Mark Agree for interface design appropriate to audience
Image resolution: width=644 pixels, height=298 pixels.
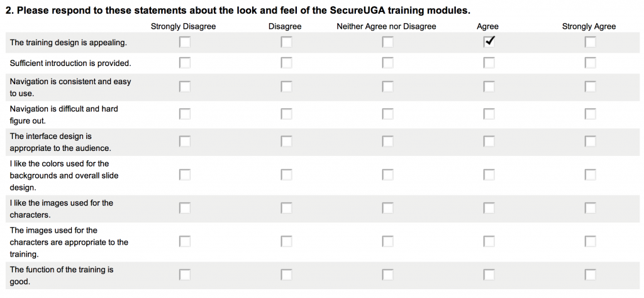[489, 141]
